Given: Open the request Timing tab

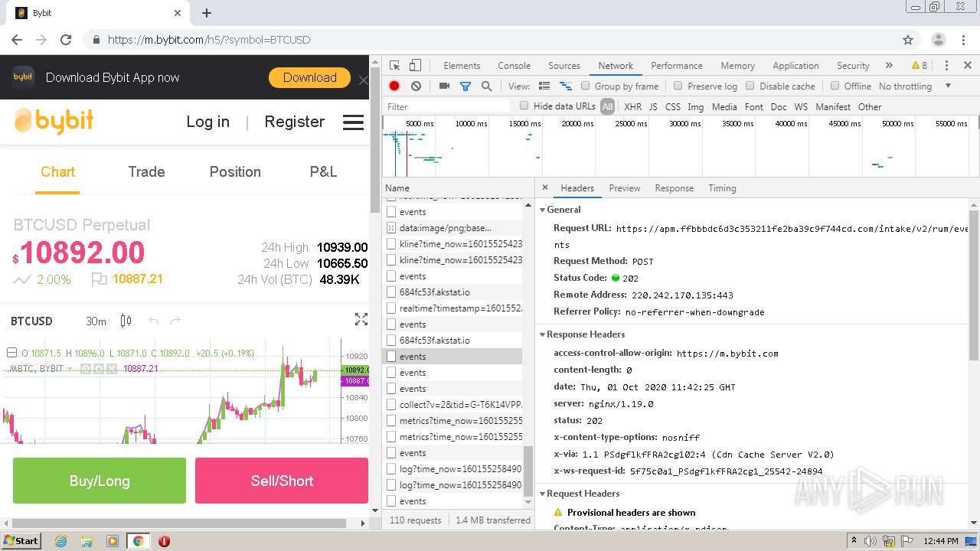Looking at the screenshot, I should pos(722,188).
